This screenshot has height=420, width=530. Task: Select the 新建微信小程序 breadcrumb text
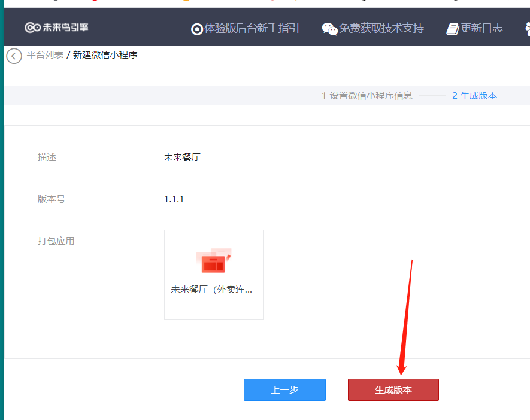pyautogui.click(x=105, y=55)
